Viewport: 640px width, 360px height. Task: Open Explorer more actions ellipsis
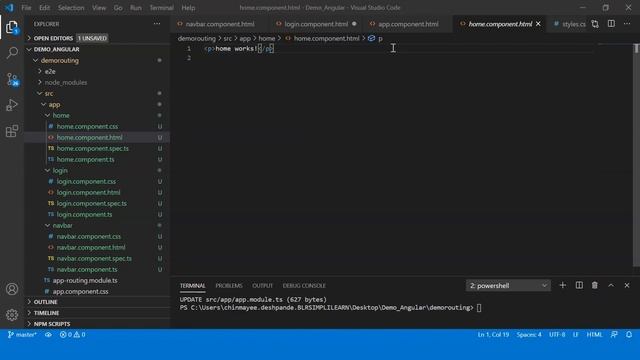[x=157, y=24]
